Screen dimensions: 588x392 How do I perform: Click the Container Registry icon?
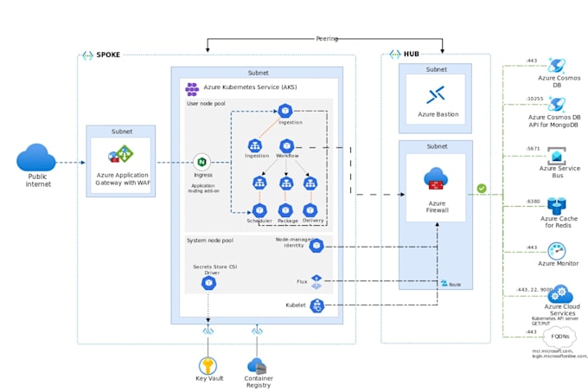click(x=257, y=366)
